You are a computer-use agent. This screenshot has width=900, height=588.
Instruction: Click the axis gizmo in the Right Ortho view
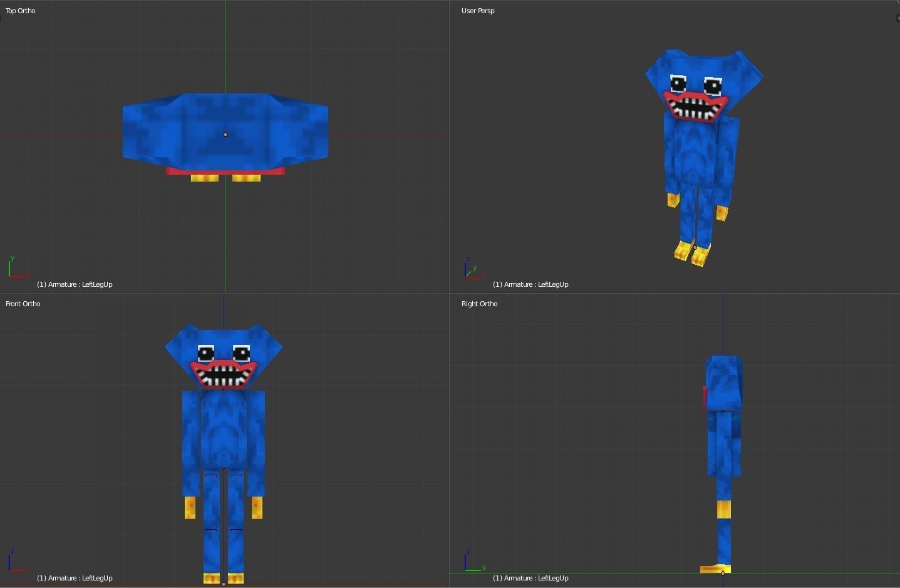(475, 561)
